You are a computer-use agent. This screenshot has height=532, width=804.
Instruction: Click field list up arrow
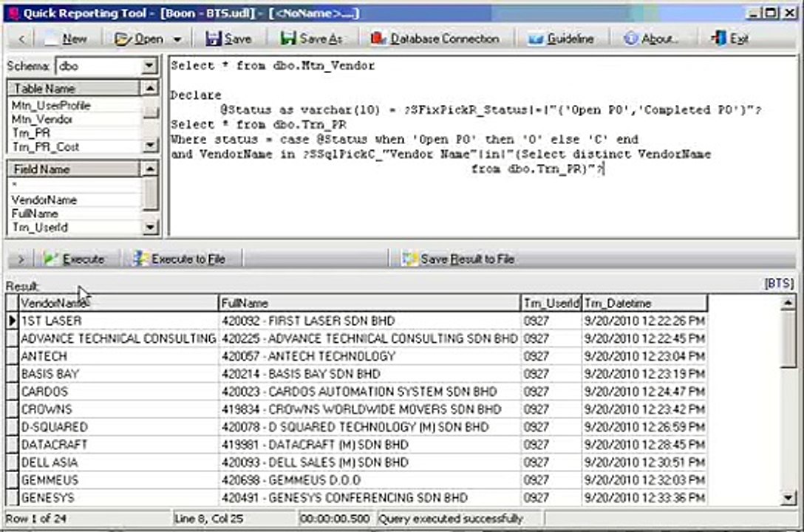click(x=150, y=168)
